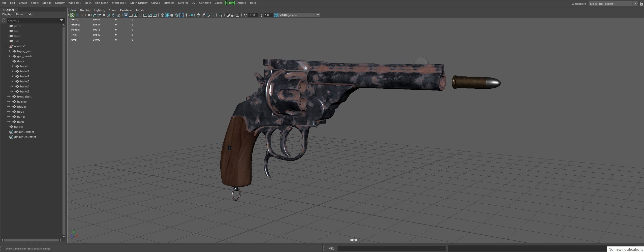The image size is (644, 252).
Task: Collapse the drum node in Outliner
Action: click(x=10, y=61)
